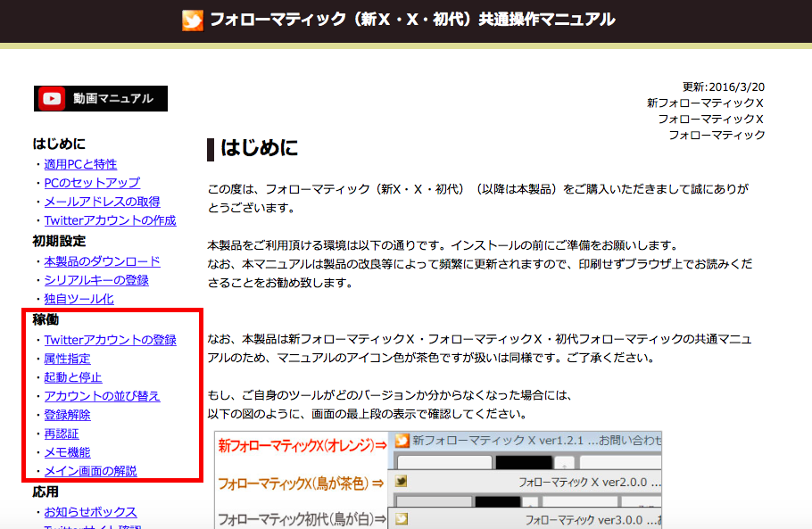Click the title bar text フォローマティック X ver2.0.0

583,483
